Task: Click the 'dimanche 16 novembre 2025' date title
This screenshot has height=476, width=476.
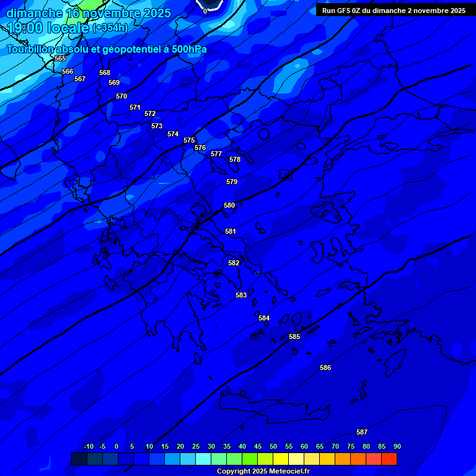Action: click(88, 13)
